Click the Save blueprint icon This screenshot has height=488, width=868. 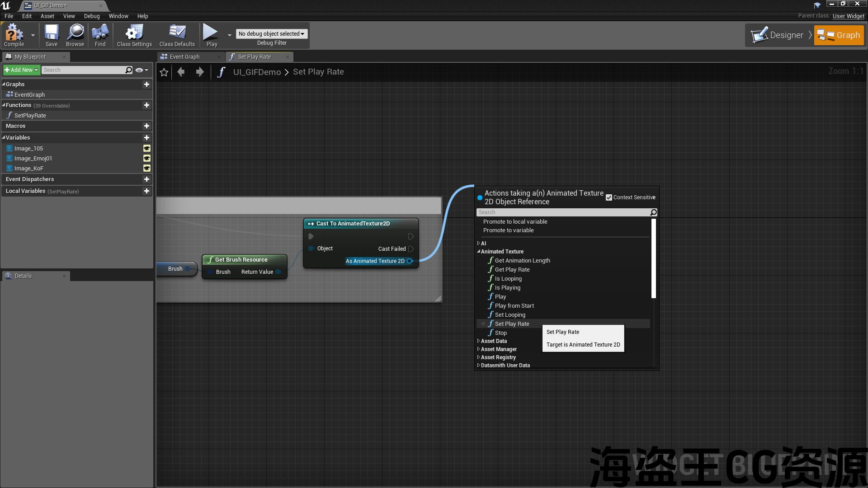(52, 35)
